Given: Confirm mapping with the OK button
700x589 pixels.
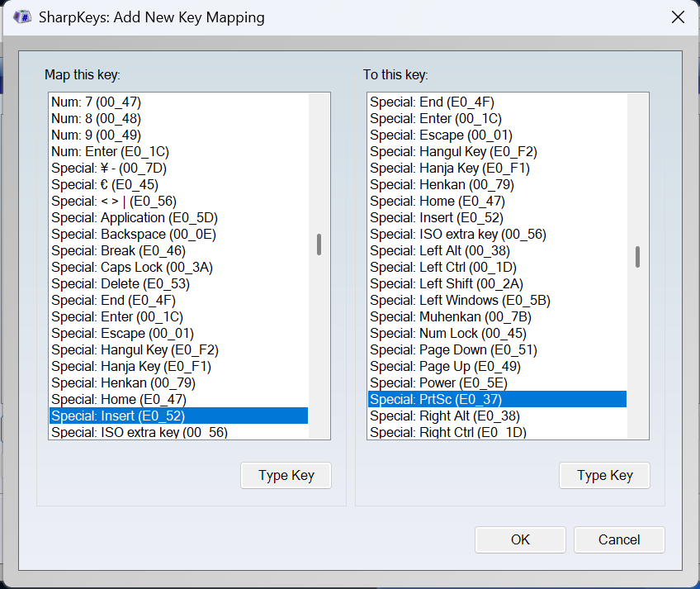Looking at the screenshot, I should tap(520, 539).
